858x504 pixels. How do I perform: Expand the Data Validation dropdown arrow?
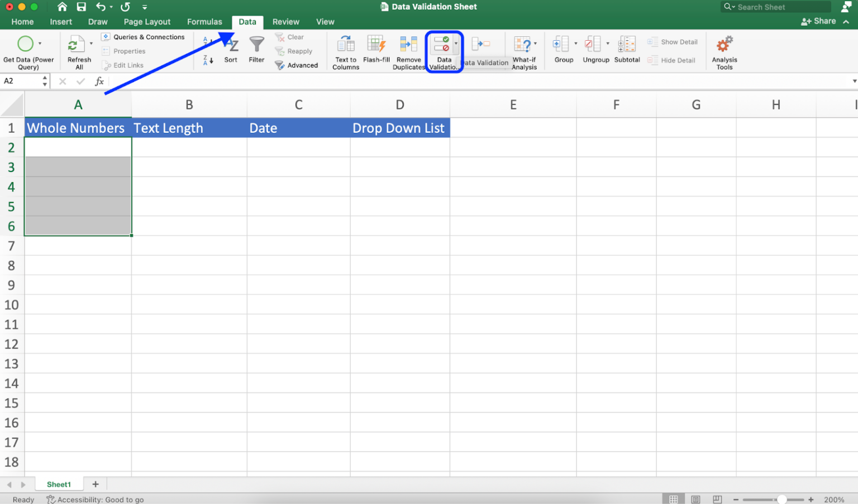(456, 43)
